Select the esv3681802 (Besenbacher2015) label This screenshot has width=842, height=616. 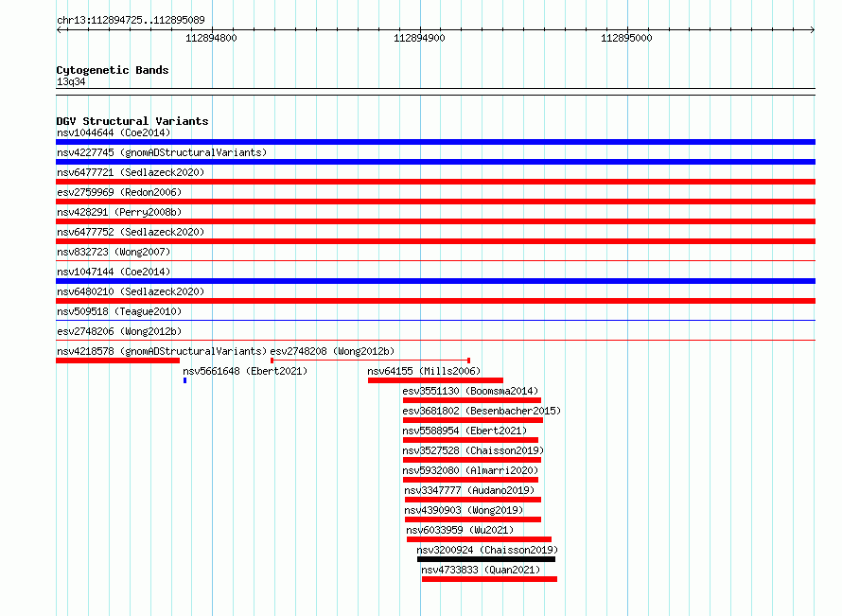pyautogui.click(x=482, y=411)
